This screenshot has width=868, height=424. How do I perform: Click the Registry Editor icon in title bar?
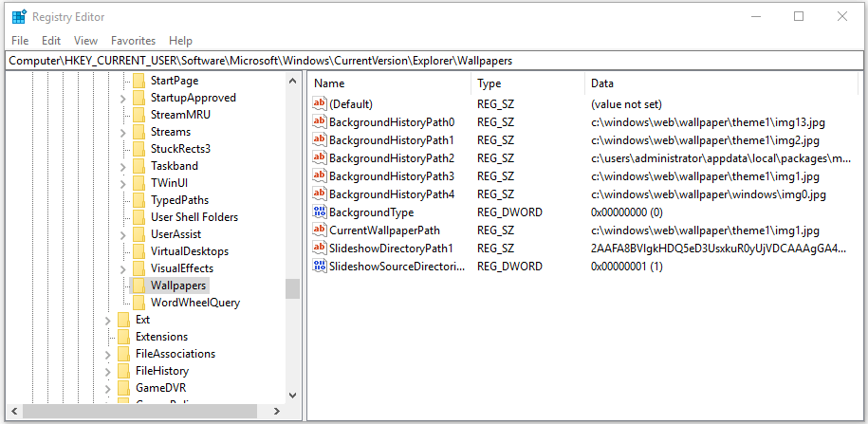[18, 16]
